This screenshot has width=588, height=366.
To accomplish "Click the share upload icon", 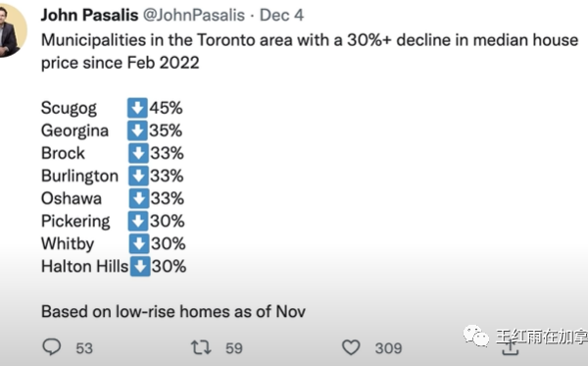I will click(x=511, y=348).
